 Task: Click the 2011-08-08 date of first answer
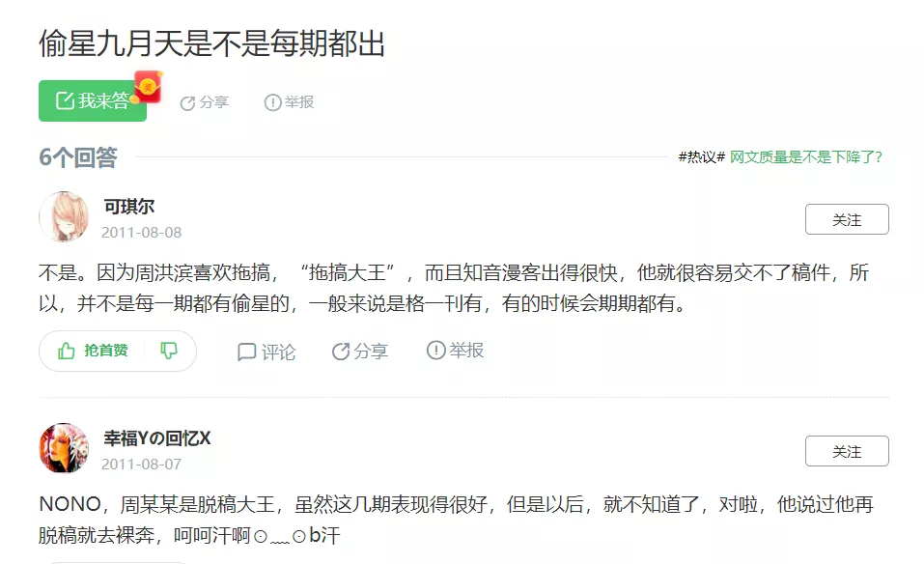pos(141,233)
